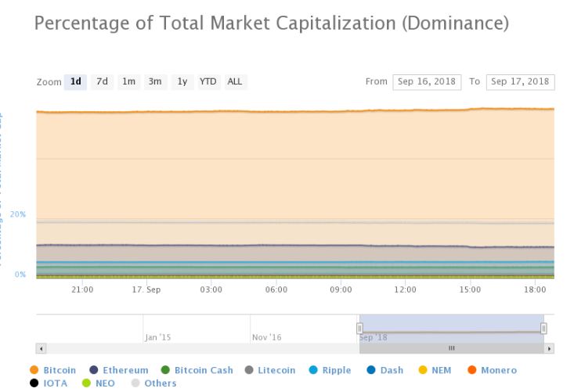Click the NEO legend dot
This screenshot has width=574, height=392.
tap(87, 383)
